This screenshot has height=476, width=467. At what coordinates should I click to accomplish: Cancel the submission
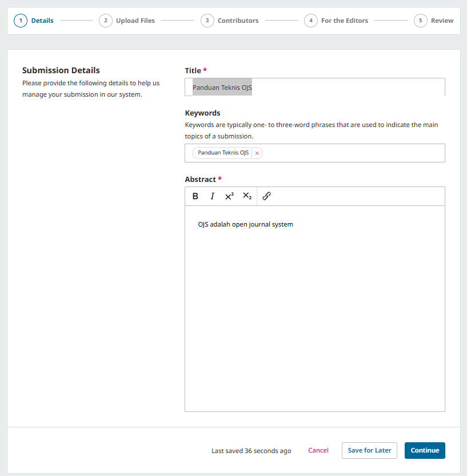[318, 450]
